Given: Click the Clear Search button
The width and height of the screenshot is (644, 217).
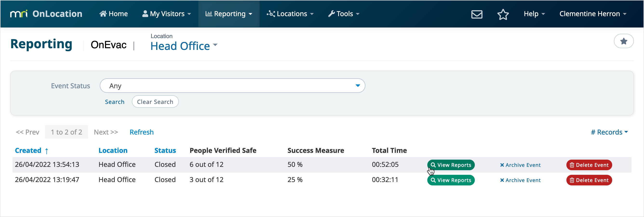Looking at the screenshot, I should point(155,102).
